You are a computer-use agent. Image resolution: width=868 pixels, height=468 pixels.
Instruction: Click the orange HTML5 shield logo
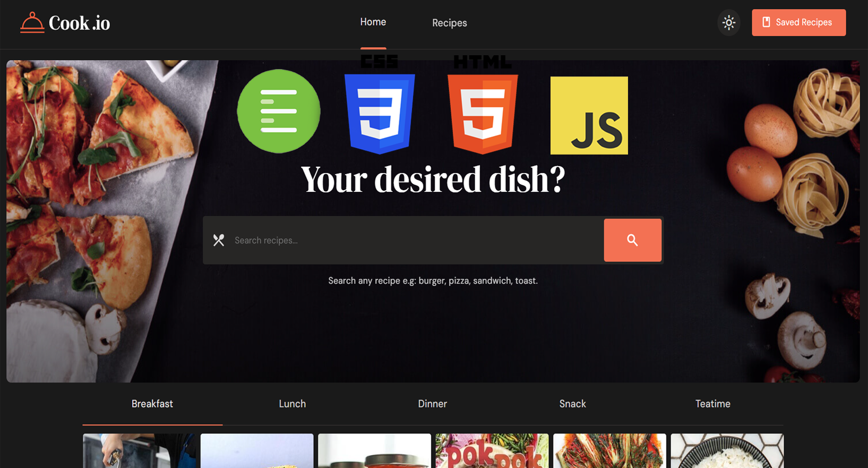(x=483, y=114)
